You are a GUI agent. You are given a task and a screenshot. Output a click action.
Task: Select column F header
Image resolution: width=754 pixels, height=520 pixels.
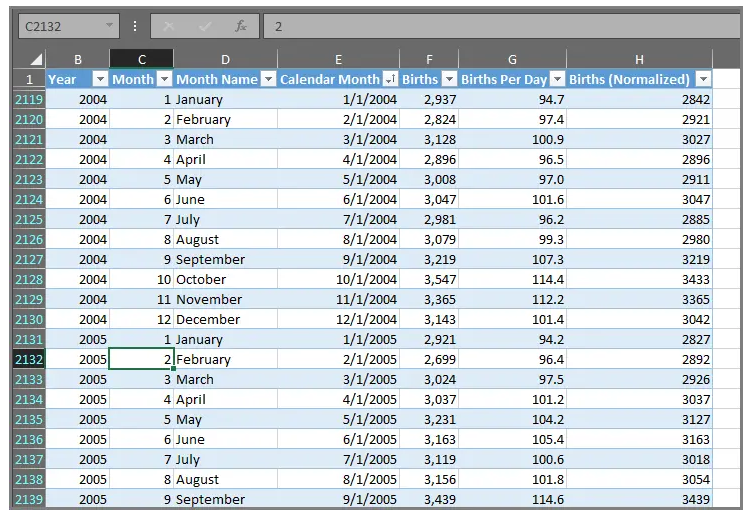pyautogui.click(x=429, y=59)
